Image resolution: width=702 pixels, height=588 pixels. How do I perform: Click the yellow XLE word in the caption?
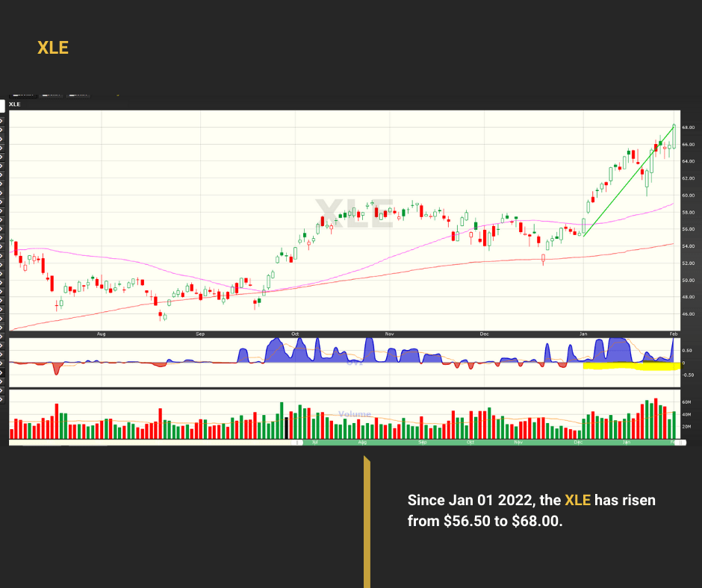click(x=577, y=500)
